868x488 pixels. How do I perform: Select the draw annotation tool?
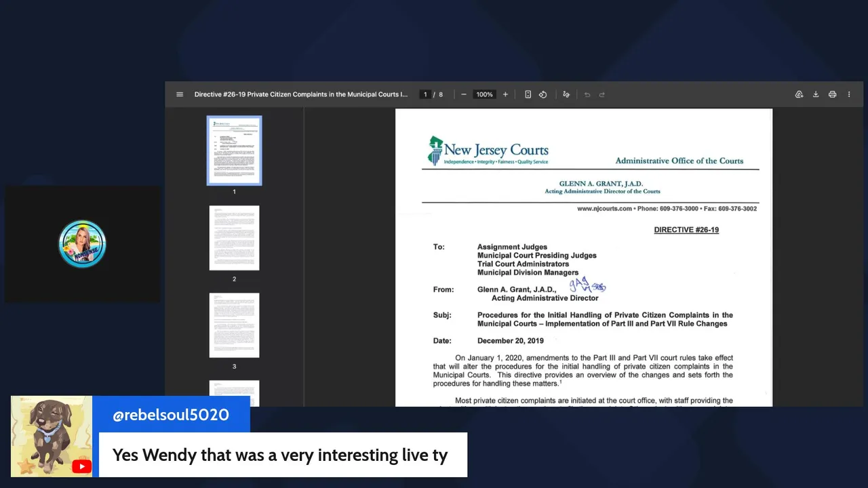(566, 94)
